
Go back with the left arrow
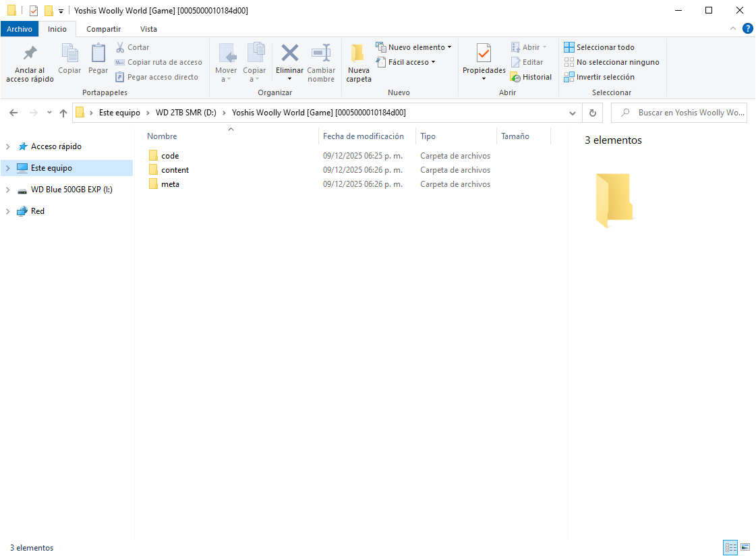(x=13, y=113)
